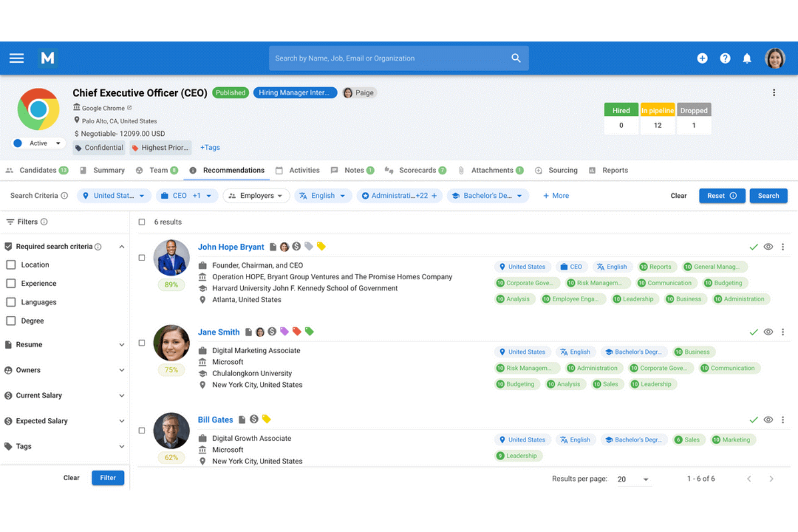Go to the previous results page arrow

(749, 479)
